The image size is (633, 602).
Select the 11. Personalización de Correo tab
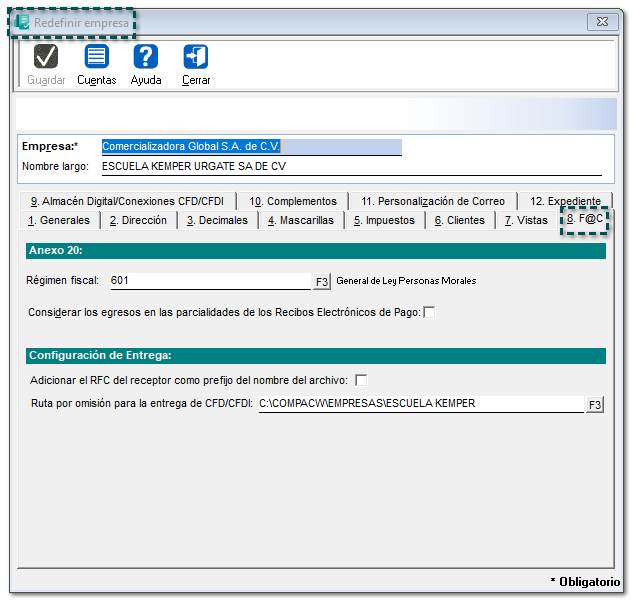433,201
